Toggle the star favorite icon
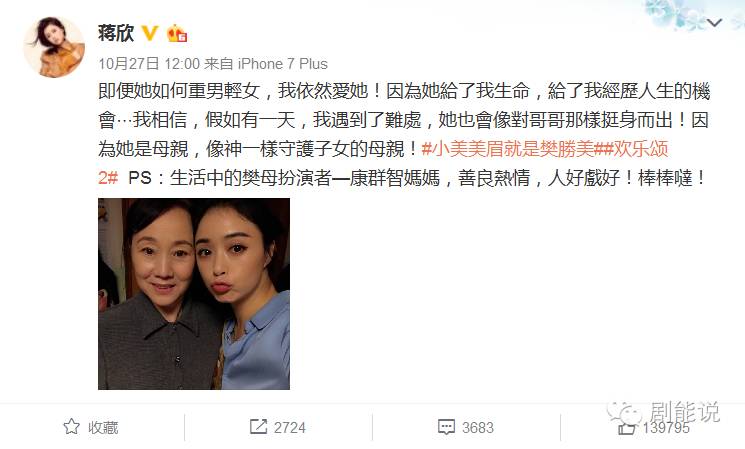Image resolution: width=745 pixels, height=449 pixels. (72, 427)
